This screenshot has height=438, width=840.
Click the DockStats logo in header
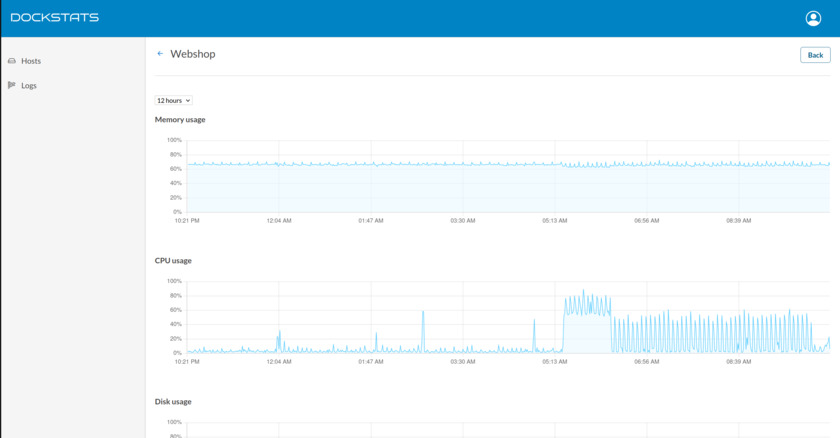coord(55,18)
